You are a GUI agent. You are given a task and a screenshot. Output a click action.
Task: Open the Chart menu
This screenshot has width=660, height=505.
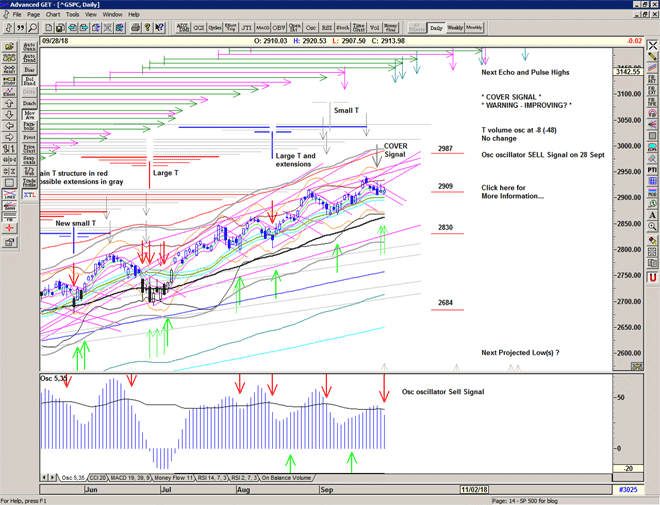(53, 15)
